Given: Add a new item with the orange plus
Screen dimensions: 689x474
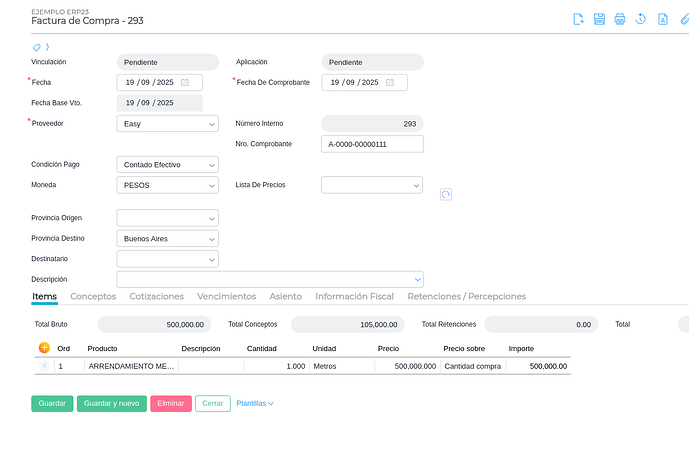Looking at the screenshot, I should [x=44, y=348].
